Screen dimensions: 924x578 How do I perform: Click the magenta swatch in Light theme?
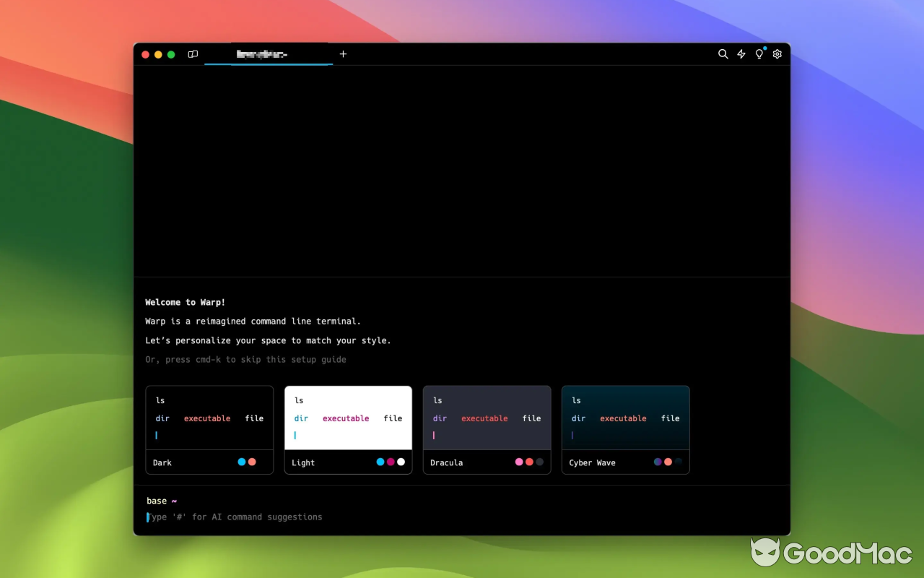click(x=391, y=462)
